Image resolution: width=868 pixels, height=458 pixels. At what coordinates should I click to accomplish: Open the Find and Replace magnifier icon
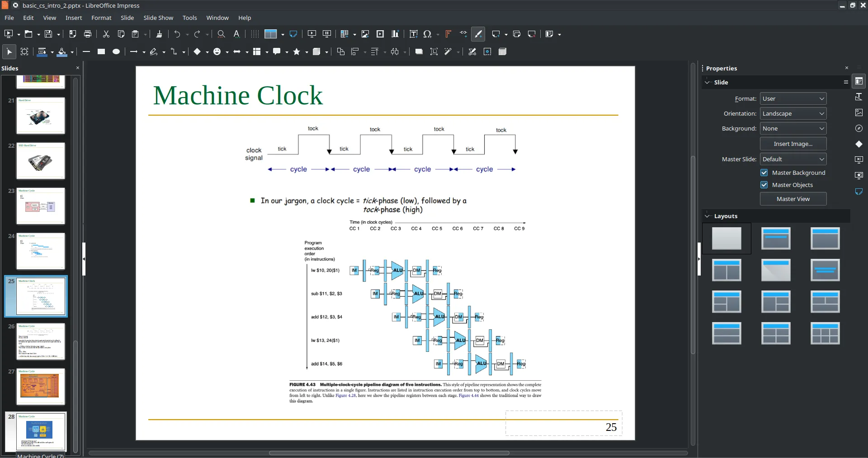coord(221,34)
